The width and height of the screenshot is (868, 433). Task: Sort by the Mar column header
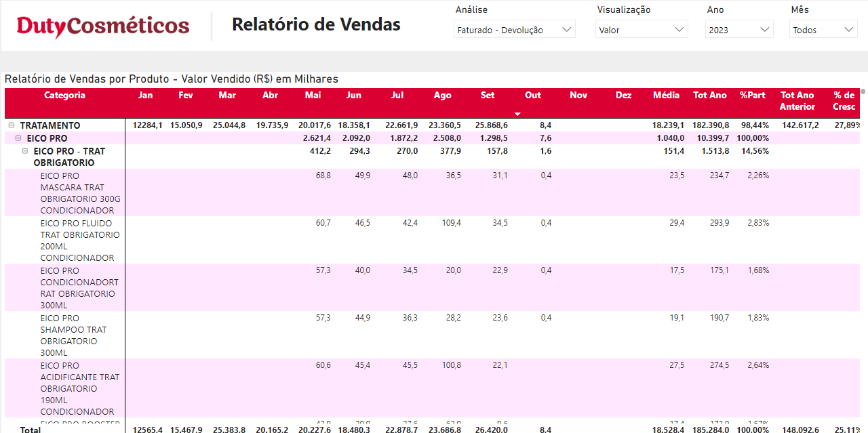coord(227,96)
